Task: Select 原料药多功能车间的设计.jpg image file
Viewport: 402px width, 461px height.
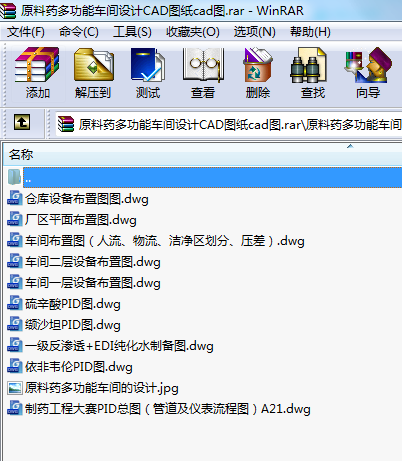Action: [101, 388]
